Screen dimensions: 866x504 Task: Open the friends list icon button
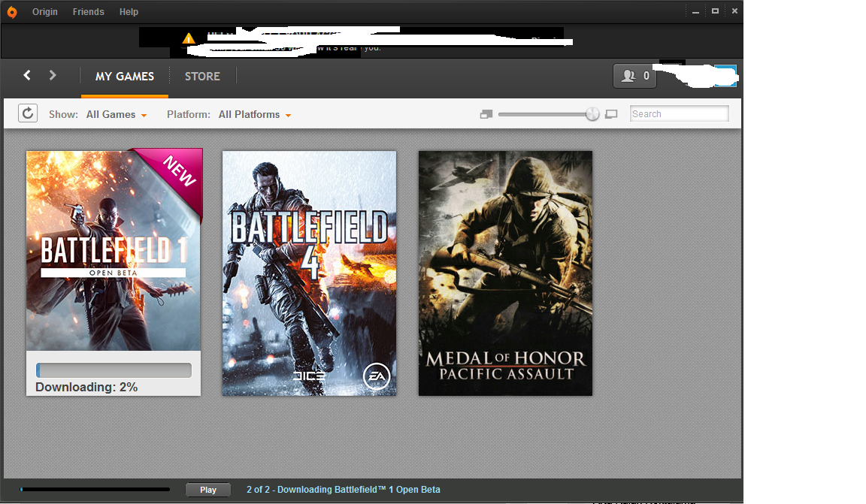click(x=634, y=76)
